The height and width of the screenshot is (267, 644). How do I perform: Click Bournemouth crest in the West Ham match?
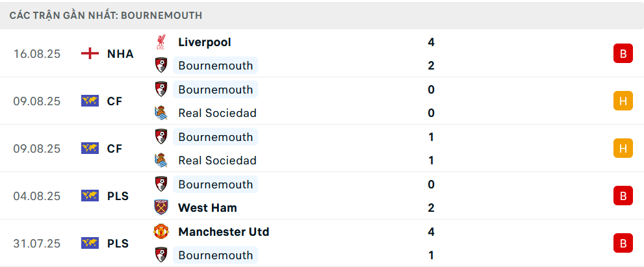161,184
